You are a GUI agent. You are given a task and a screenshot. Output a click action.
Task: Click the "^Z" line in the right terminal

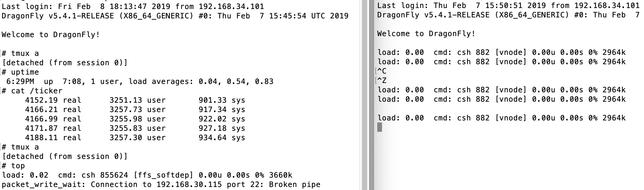(382, 81)
